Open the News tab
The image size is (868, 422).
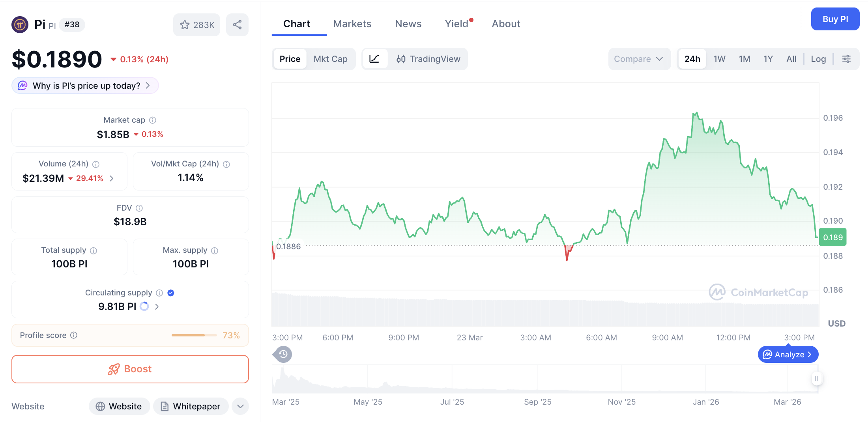(408, 24)
